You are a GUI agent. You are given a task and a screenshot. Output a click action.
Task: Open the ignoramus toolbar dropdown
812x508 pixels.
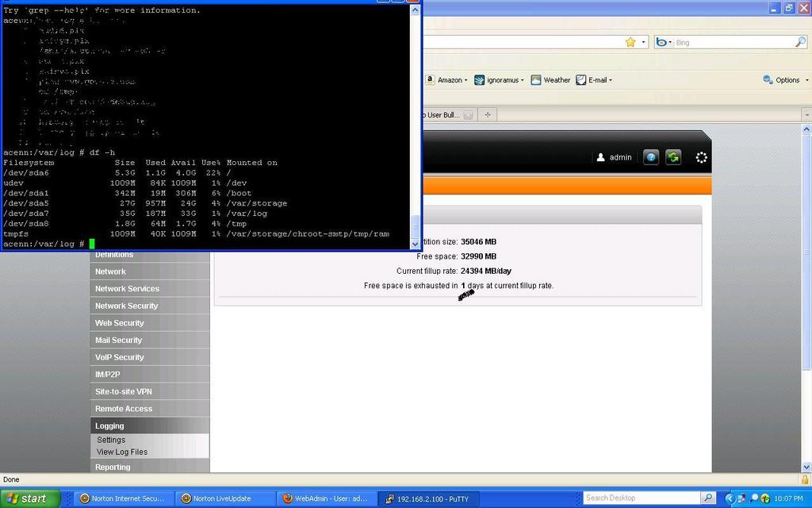(x=500, y=80)
